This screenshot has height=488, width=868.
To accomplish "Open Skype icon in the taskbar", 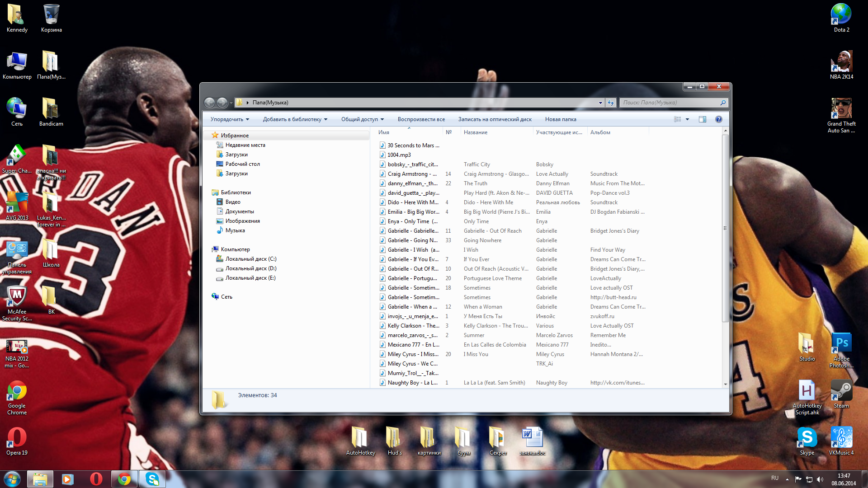I will (152, 479).
